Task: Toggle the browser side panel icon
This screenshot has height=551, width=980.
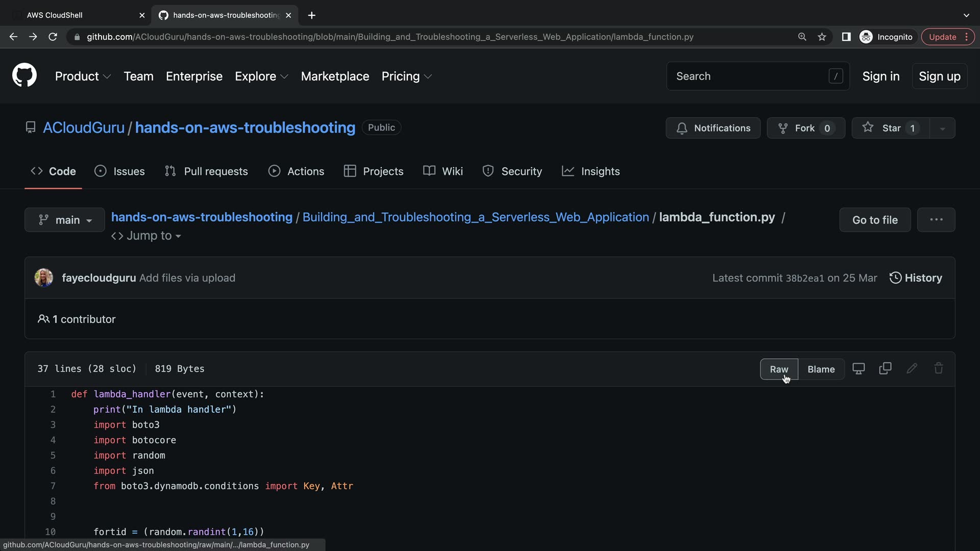Action: [x=846, y=37]
